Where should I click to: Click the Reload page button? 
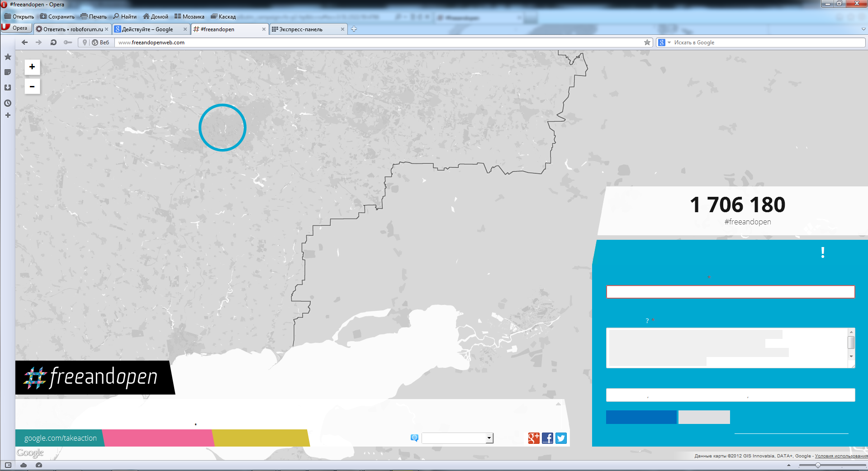tap(53, 43)
